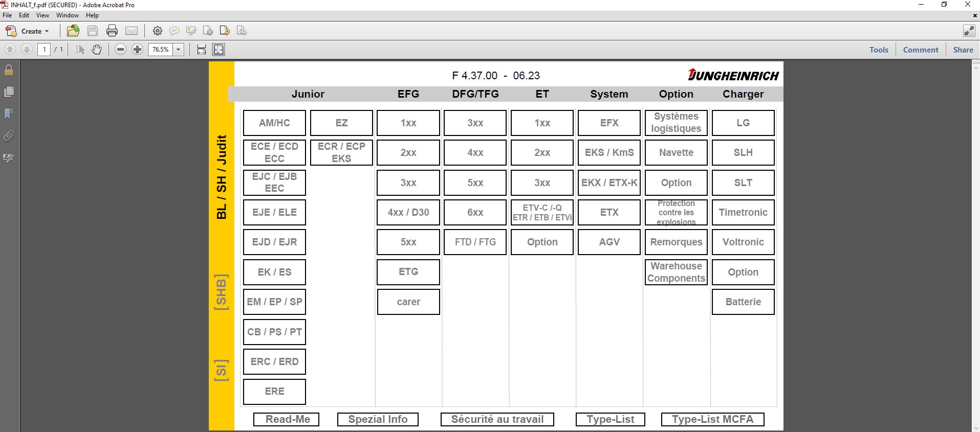The width and height of the screenshot is (980, 432).
Task: Open the View menu
Action: [x=42, y=15]
